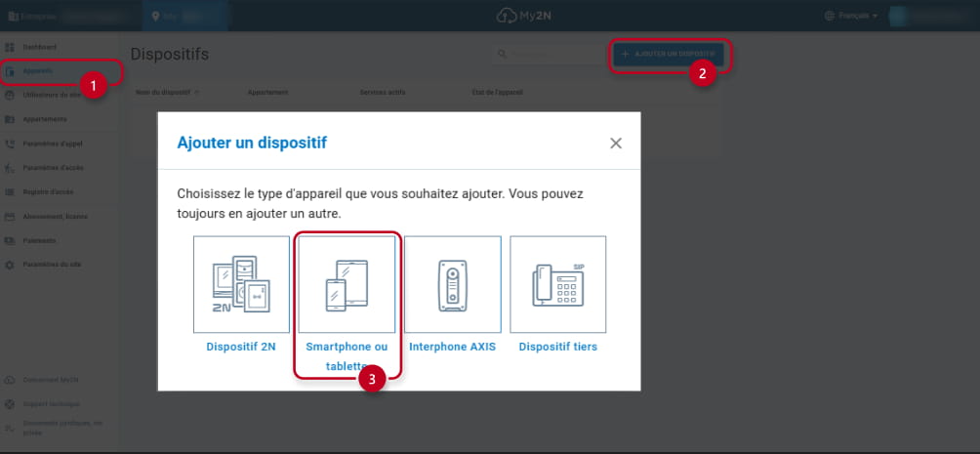Click the Registre d'accès list icon
This screenshot has width=980, height=454.
point(10,192)
